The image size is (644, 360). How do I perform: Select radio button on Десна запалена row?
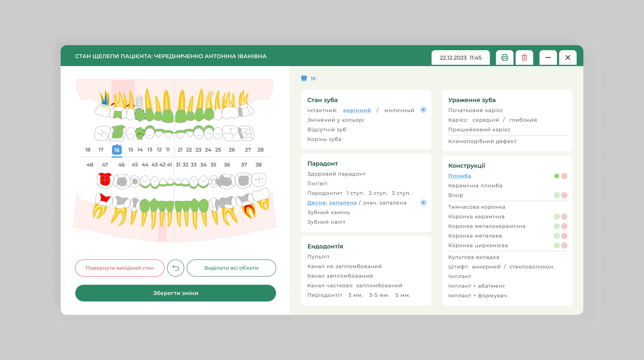click(x=423, y=203)
